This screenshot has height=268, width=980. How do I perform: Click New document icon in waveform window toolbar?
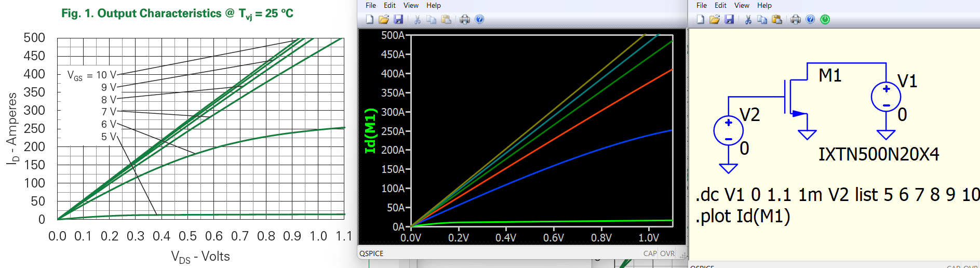(x=369, y=19)
